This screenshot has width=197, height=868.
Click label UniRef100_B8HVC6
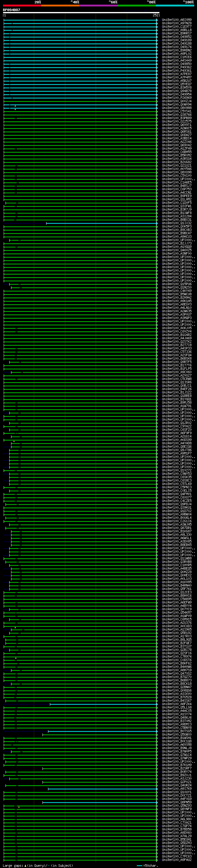click(x=176, y=596)
